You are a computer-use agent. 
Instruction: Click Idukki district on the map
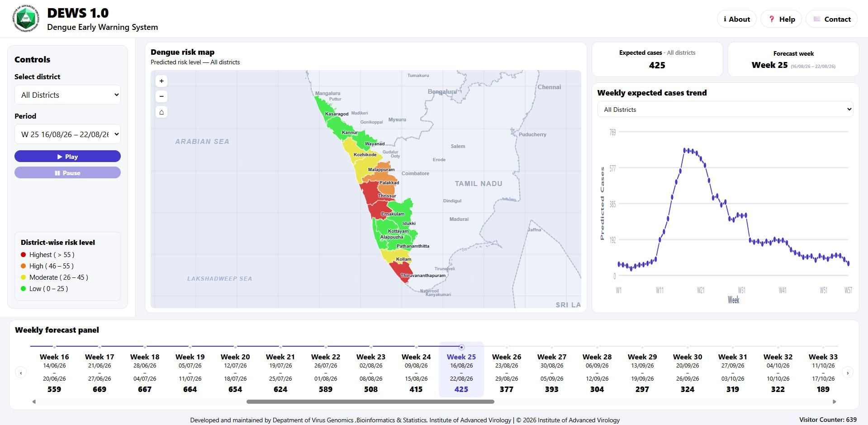[x=402, y=213]
